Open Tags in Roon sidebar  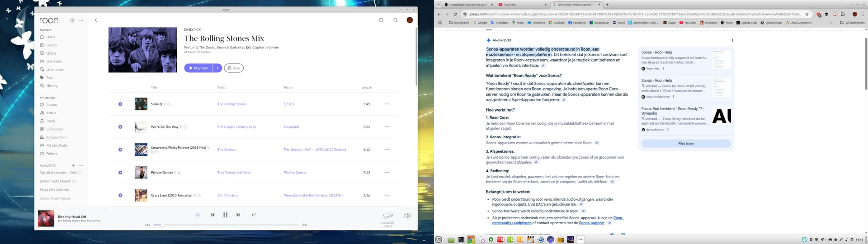click(49, 78)
